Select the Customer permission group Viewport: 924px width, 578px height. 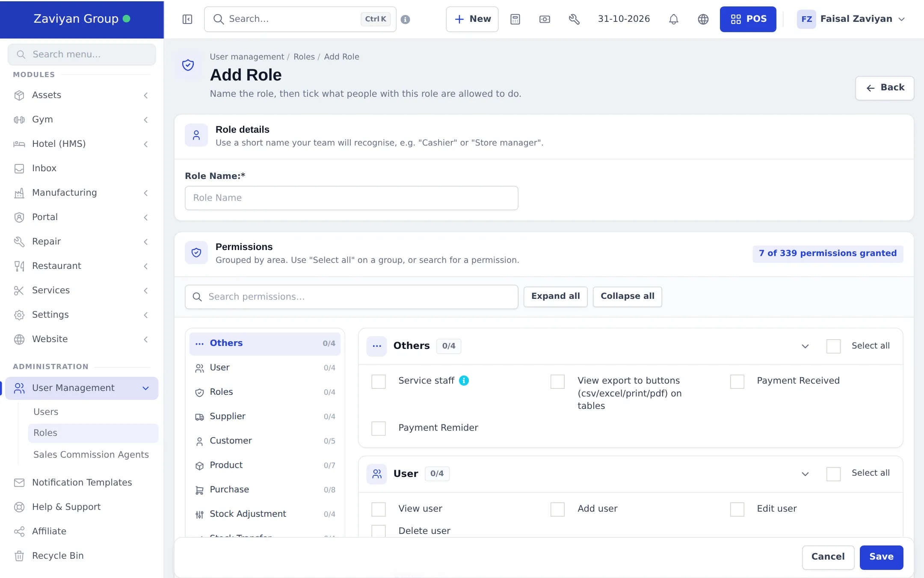[265, 441]
